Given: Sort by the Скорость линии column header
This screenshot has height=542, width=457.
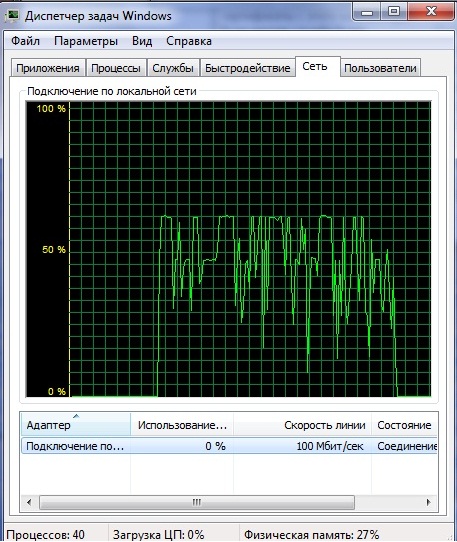Looking at the screenshot, I should pyautogui.click(x=302, y=424).
